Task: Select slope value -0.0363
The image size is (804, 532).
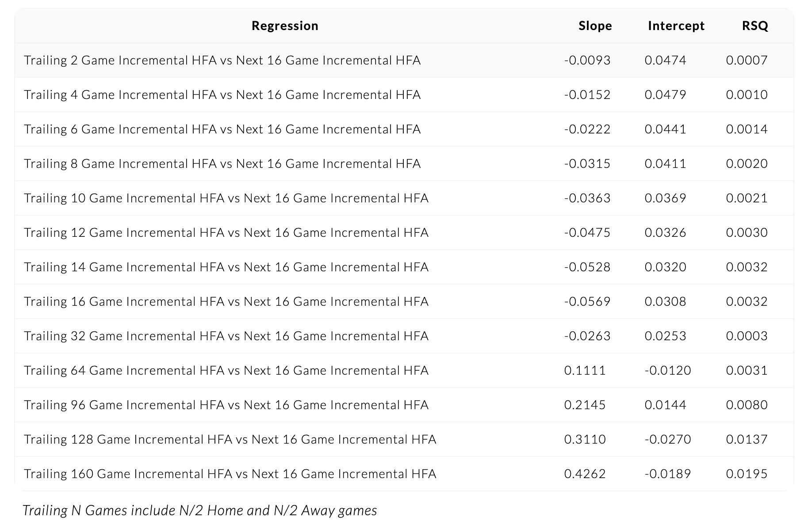Action: (587, 198)
